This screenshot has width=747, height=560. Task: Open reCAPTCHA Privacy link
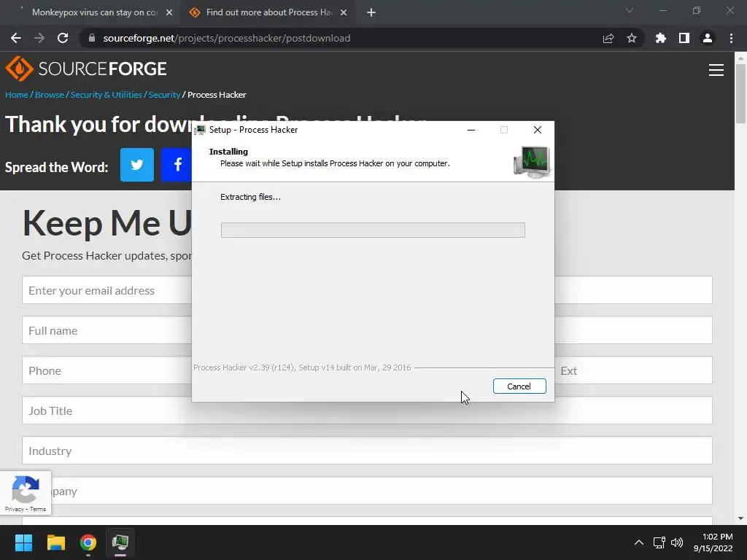click(15, 509)
